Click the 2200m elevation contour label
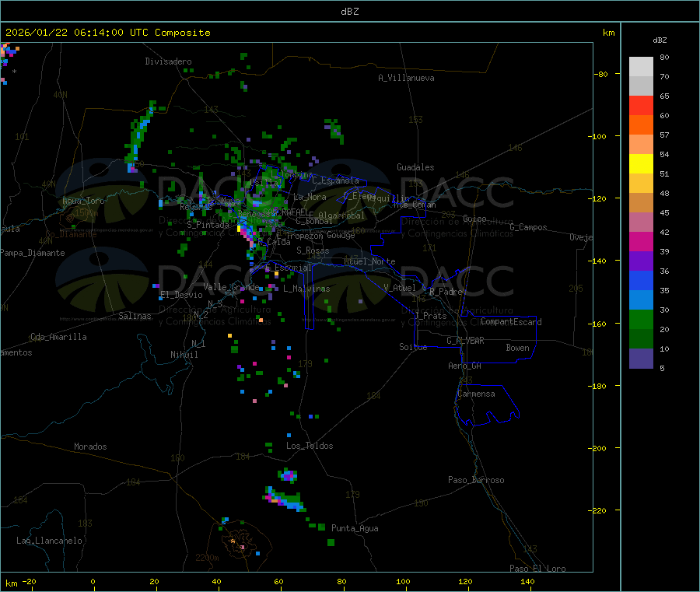This screenshot has width=700, height=592. 207,558
